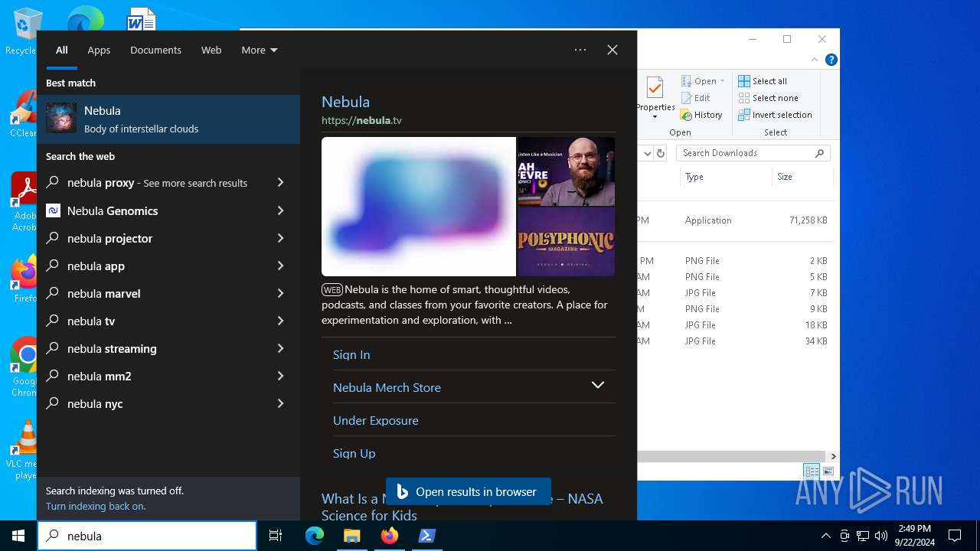Open the NASA Science for Kids result
Image resolution: width=980 pixels, height=551 pixels.
(x=462, y=507)
